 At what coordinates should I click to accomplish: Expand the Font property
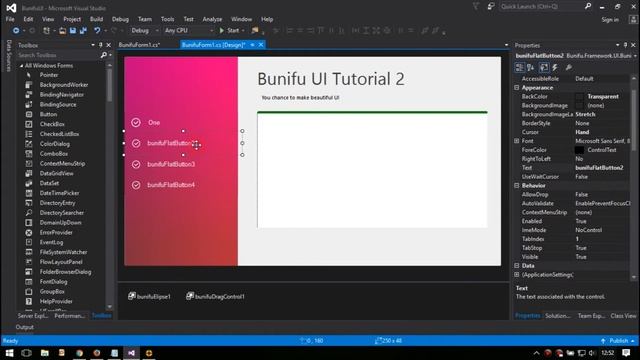(x=517, y=141)
